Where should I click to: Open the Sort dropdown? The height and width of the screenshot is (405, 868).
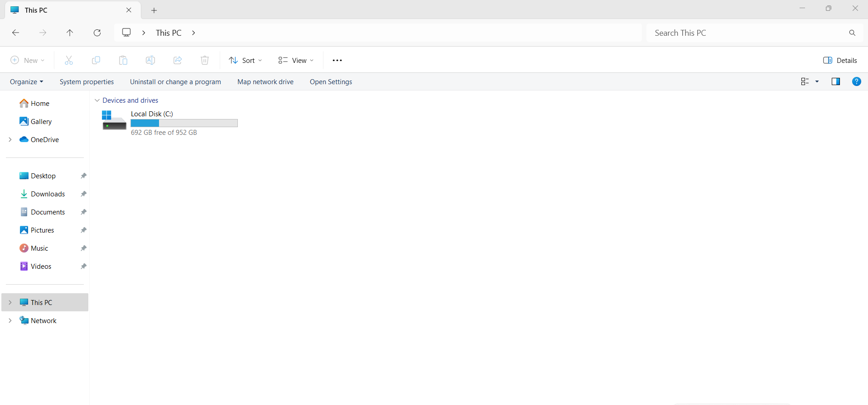coord(246,60)
